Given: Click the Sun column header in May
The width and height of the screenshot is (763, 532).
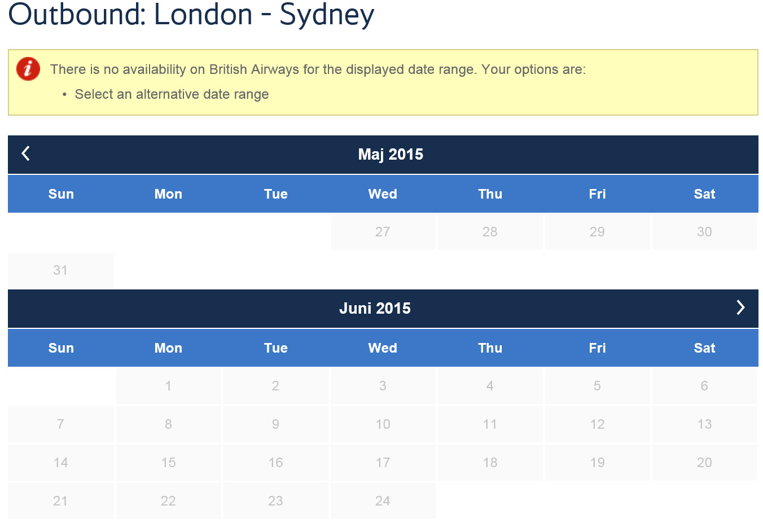Looking at the screenshot, I should (60, 194).
